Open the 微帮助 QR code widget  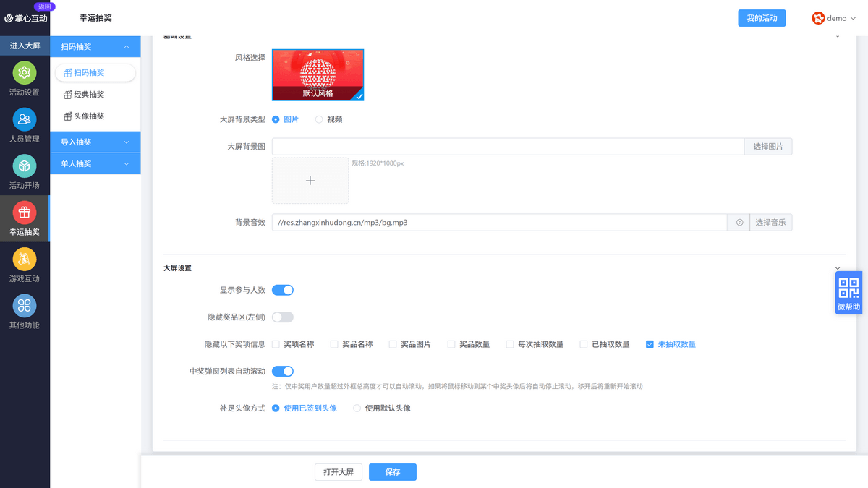tap(849, 293)
